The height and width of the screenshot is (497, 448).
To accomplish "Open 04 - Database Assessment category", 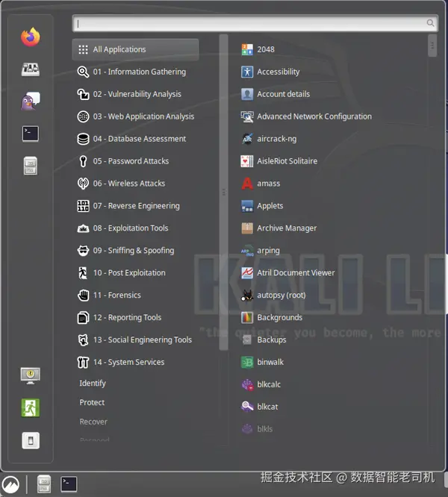I will (x=136, y=139).
